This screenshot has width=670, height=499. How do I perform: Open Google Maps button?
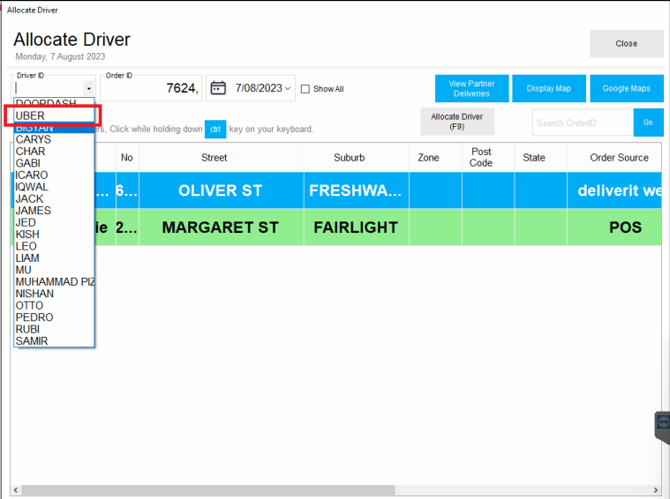click(x=626, y=89)
